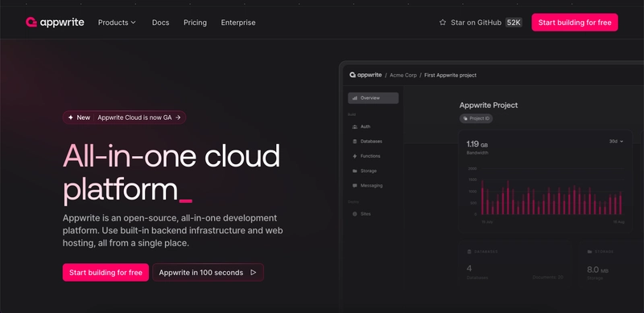
Task: Click the Auth sidebar icon
Action: click(355, 126)
